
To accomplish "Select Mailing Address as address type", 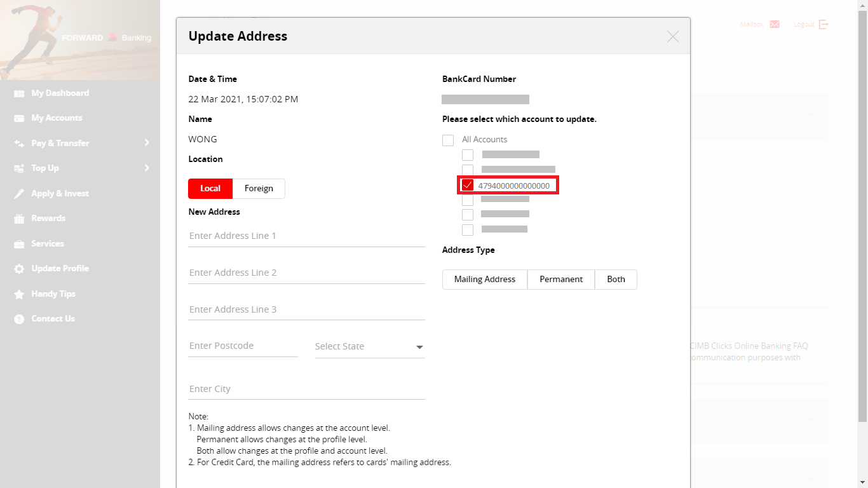I will (485, 280).
